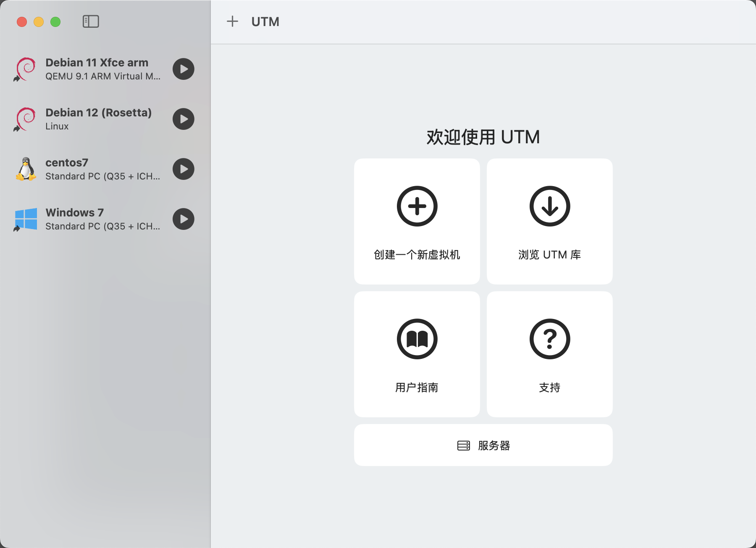Click the Windows logo icon for Windows 7
The image size is (756, 548).
coord(26,219)
